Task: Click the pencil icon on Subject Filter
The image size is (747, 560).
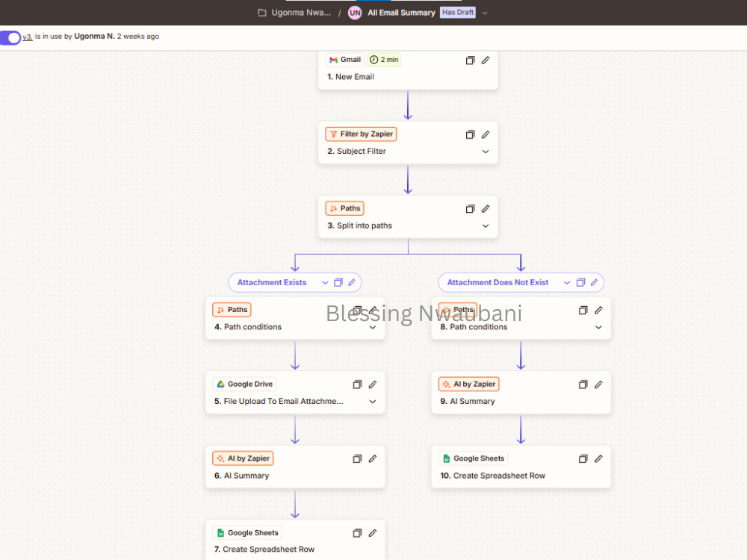Action: tap(486, 134)
